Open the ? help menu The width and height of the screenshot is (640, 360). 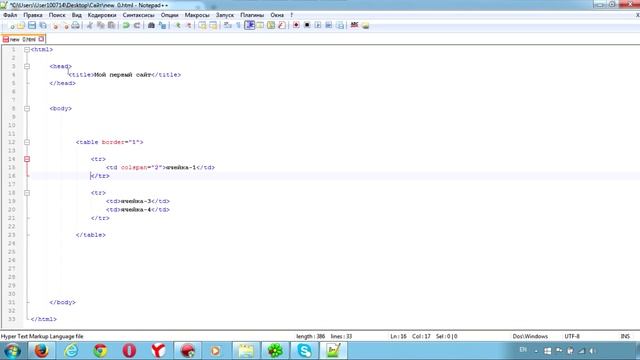(x=291, y=15)
